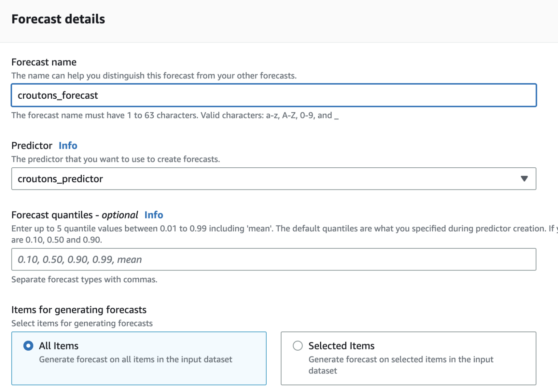Open the Predictor Info help link
The width and height of the screenshot is (558, 392).
coord(68,146)
